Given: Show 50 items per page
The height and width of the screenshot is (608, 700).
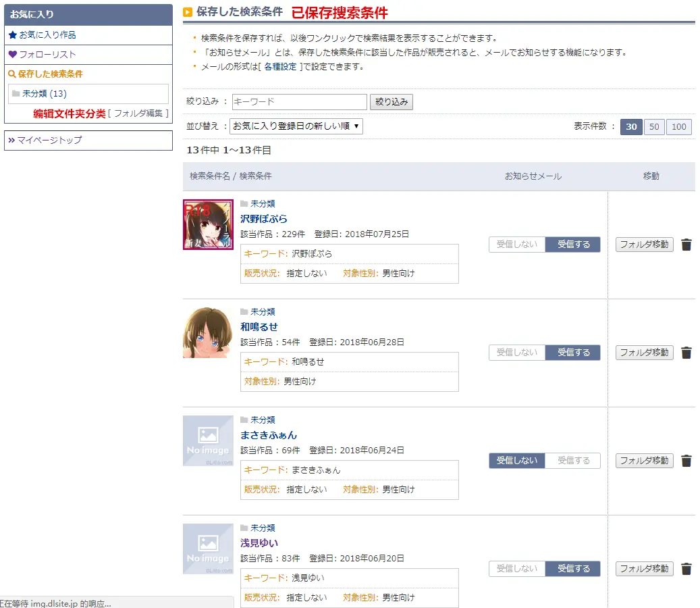Looking at the screenshot, I should (654, 127).
